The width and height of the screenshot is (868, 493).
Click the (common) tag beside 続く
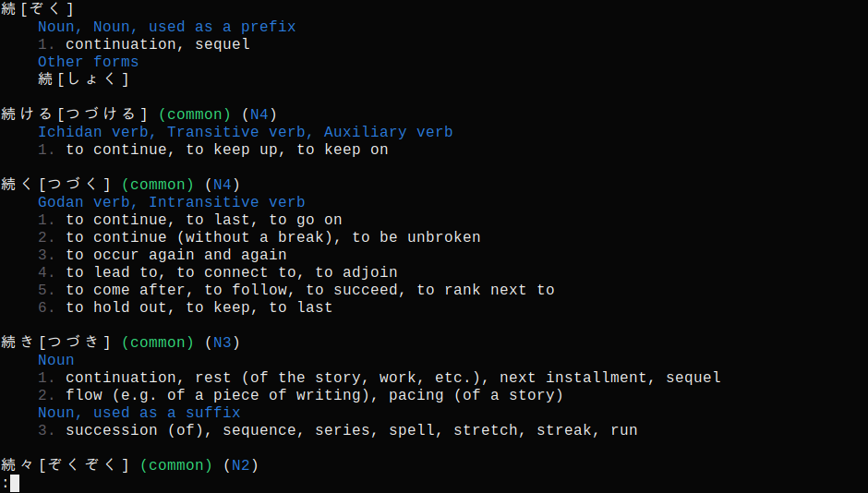click(158, 185)
